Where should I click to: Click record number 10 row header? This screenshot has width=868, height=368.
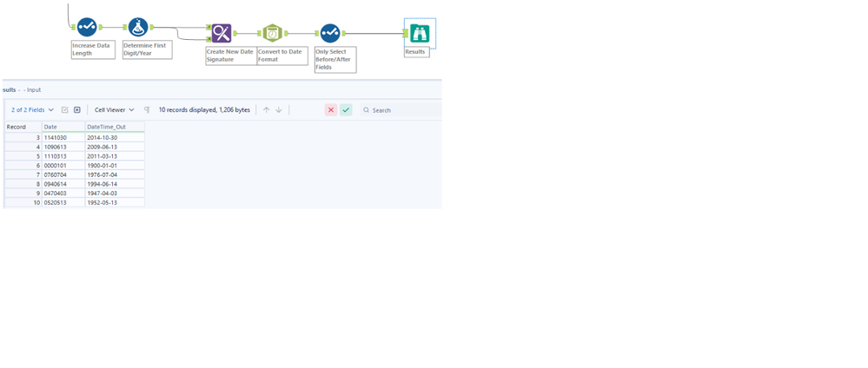pyautogui.click(x=23, y=203)
